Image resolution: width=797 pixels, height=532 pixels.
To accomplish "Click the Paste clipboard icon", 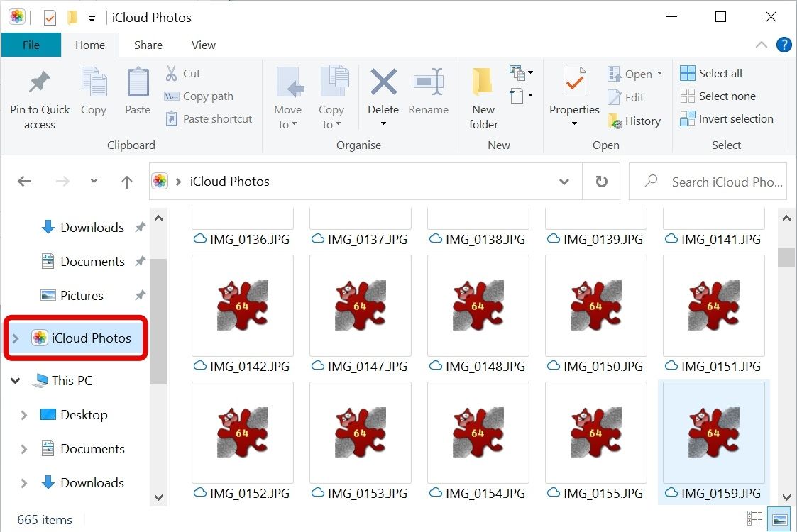I will coord(138,82).
